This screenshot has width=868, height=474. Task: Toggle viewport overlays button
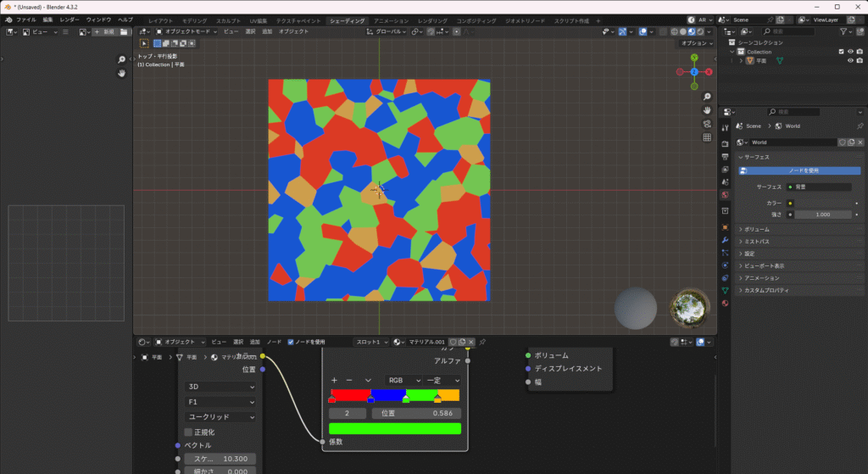[643, 32]
